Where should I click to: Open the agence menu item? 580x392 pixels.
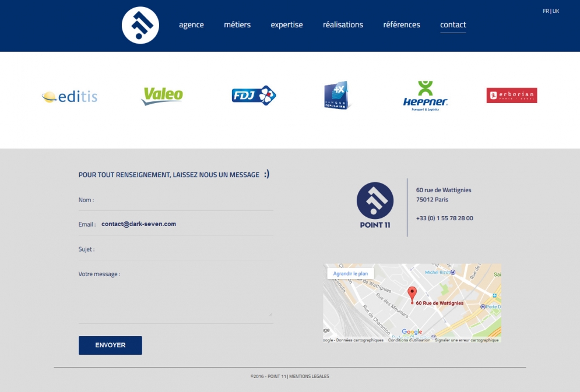(191, 24)
